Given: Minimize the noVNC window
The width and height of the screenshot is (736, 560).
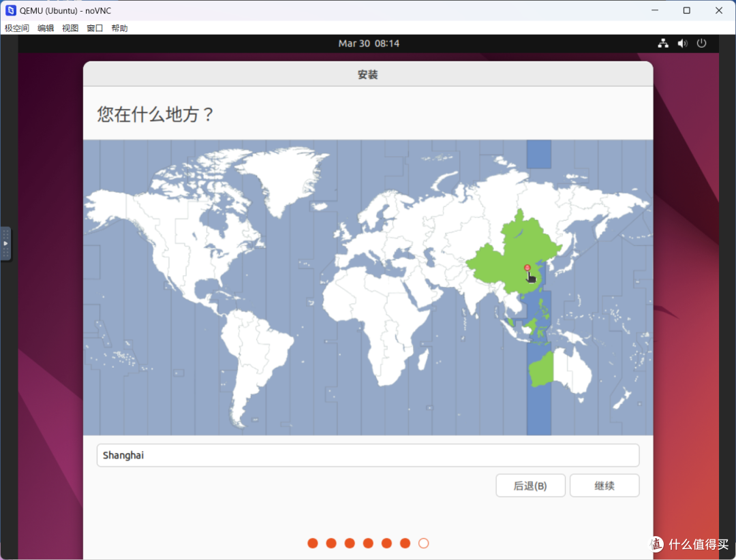Looking at the screenshot, I should pyautogui.click(x=655, y=10).
